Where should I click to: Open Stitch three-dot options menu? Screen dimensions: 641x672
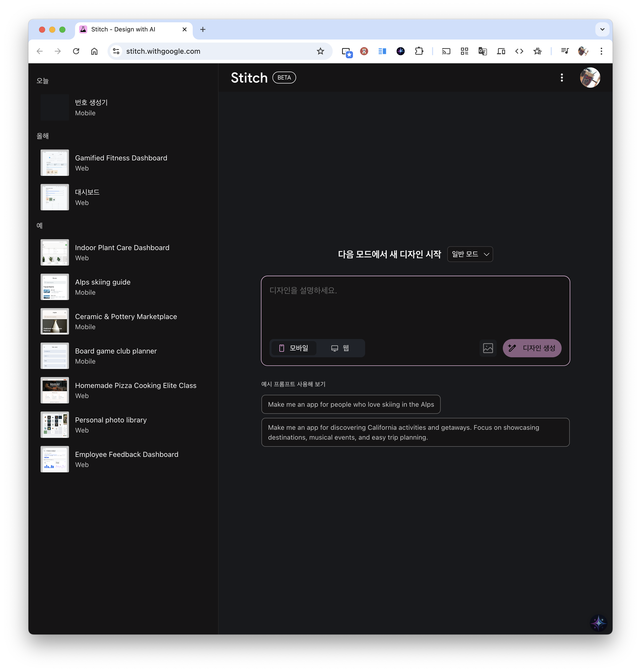pos(562,78)
